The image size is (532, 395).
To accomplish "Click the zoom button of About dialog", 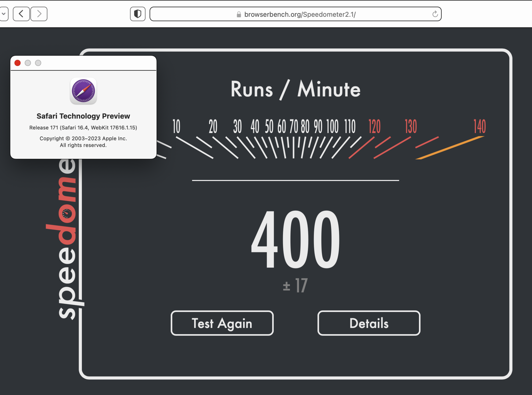I will coord(38,63).
